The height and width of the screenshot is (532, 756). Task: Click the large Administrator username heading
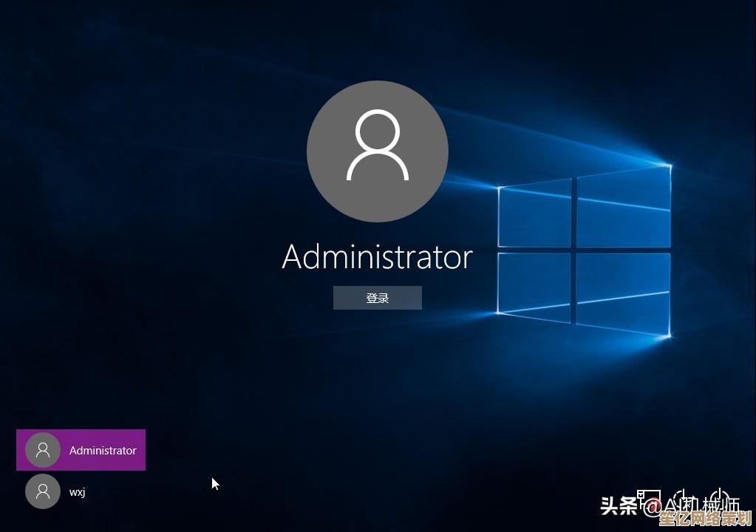[x=377, y=257]
